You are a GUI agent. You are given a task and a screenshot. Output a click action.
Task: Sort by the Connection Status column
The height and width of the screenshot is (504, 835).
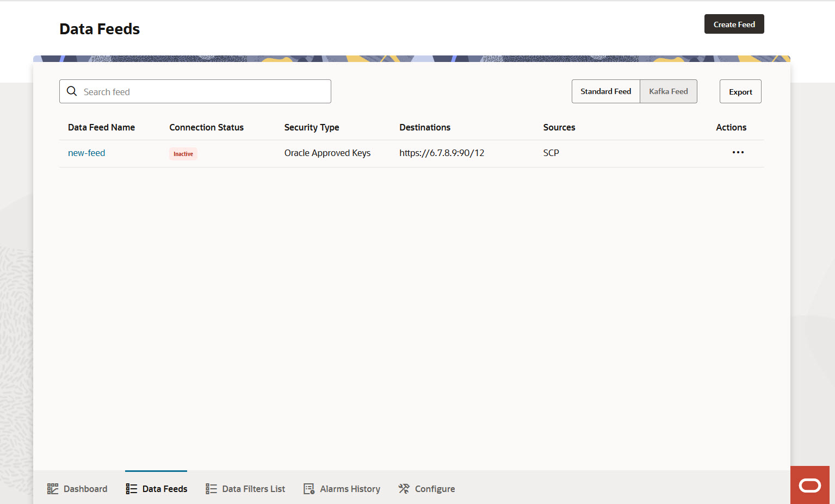coord(206,127)
